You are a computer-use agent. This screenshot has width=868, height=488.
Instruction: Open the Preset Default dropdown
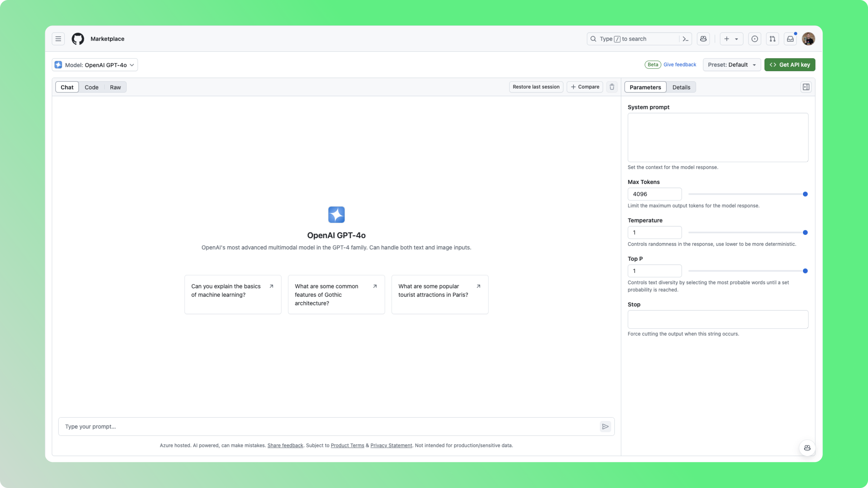[731, 65]
